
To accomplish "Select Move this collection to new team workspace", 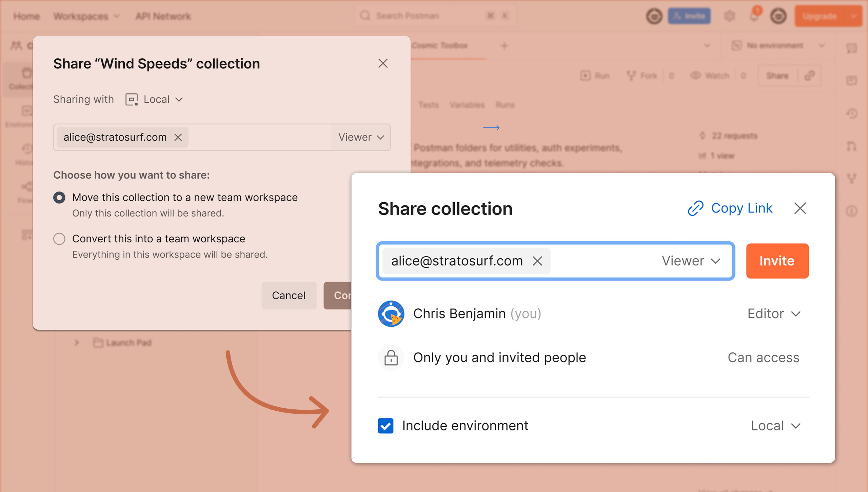I will (59, 198).
